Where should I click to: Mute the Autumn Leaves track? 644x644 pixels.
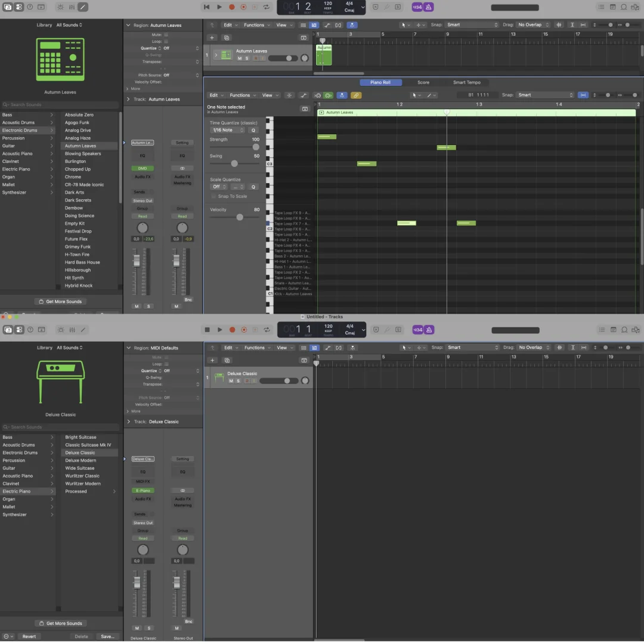click(x=240, y=58)
